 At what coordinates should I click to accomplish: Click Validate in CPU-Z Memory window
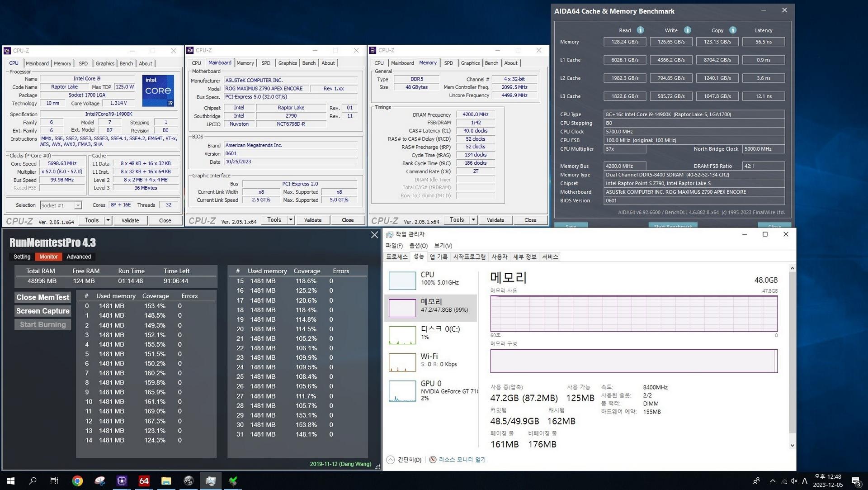(495, 220)
